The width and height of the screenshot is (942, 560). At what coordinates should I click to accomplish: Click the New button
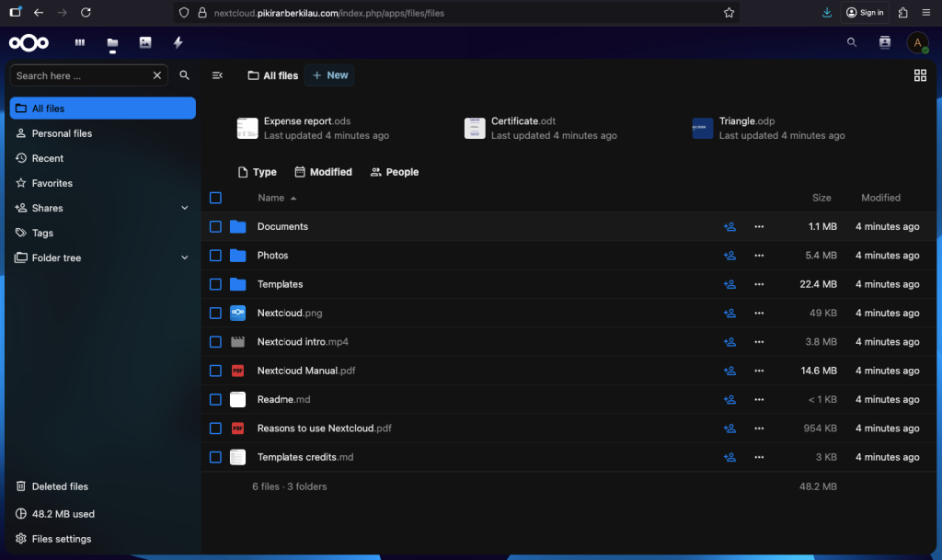330,75
